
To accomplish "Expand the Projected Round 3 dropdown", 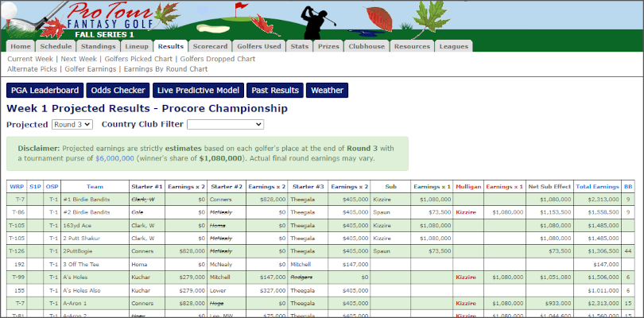I will [72, 125].
